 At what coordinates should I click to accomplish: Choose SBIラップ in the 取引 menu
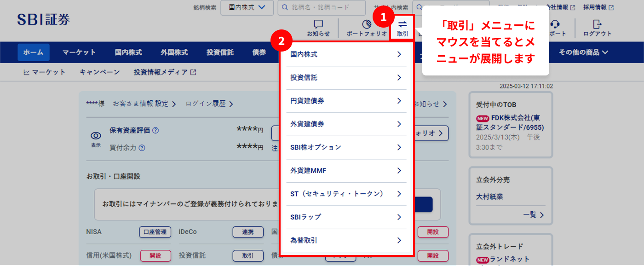pyautogui.click(x=346, y=217)
